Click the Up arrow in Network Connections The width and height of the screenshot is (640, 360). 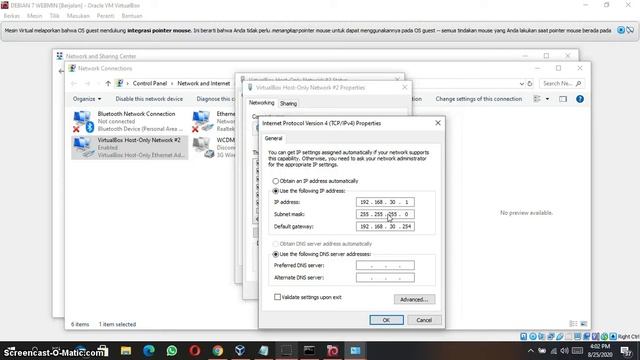(x=108, y=83)
